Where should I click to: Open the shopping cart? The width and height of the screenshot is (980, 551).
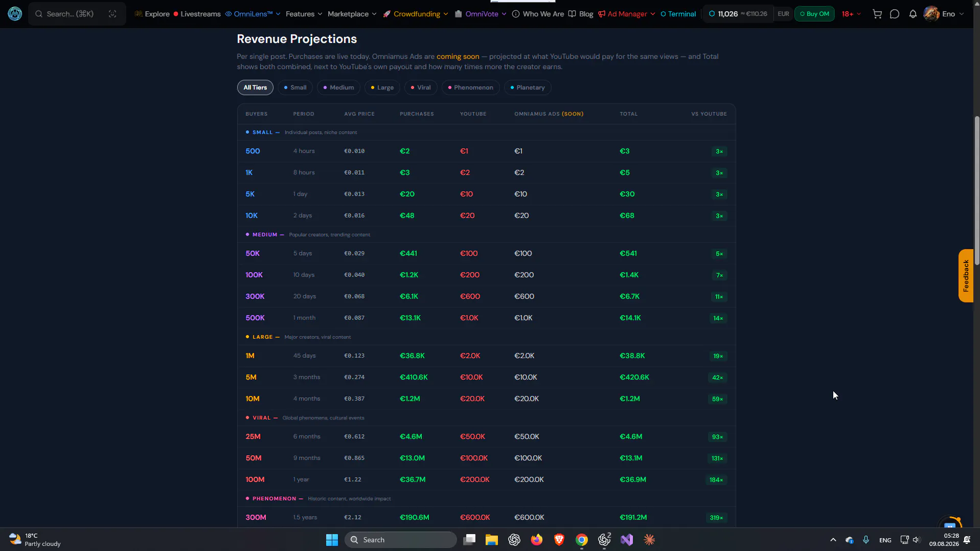click(877, 14)
